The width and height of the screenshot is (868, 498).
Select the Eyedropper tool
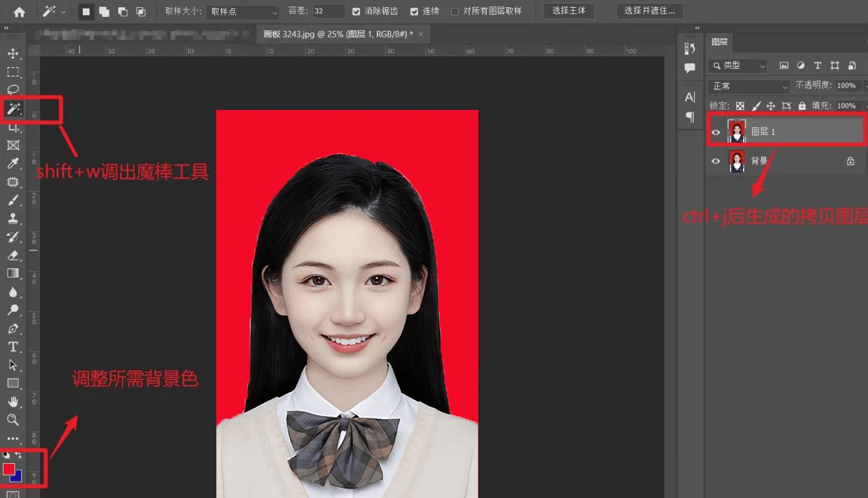13,163
